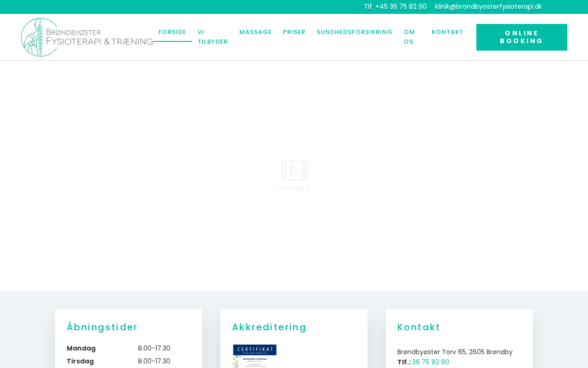The width and height of the screenshot is (588, 368).
Task: Select the Akkreditering heading
Action: click(269, 327)
